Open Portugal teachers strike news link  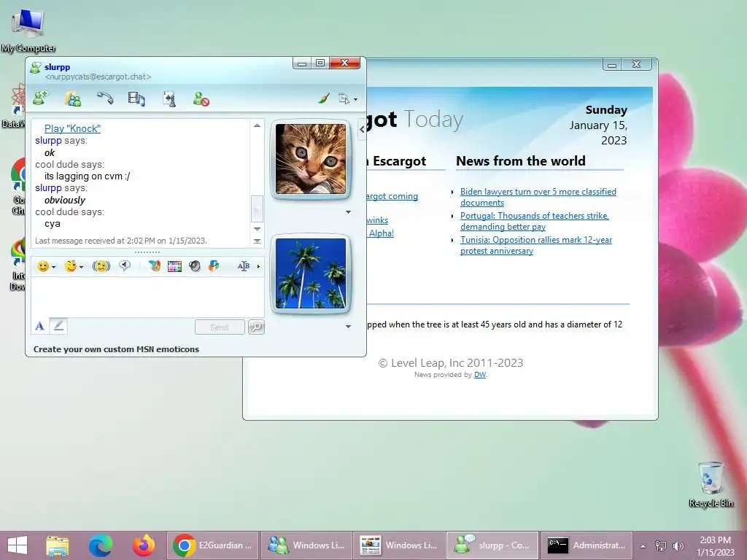point(534,222)
